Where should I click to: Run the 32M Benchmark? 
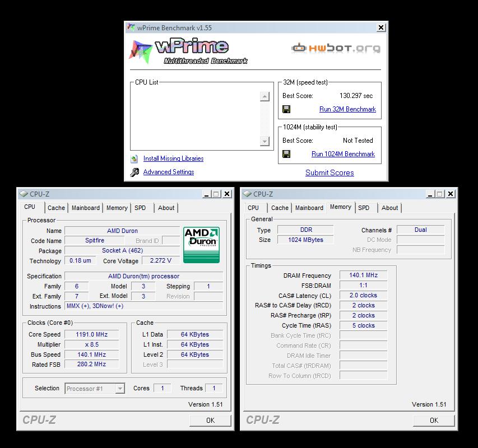[x=347, y=109]
